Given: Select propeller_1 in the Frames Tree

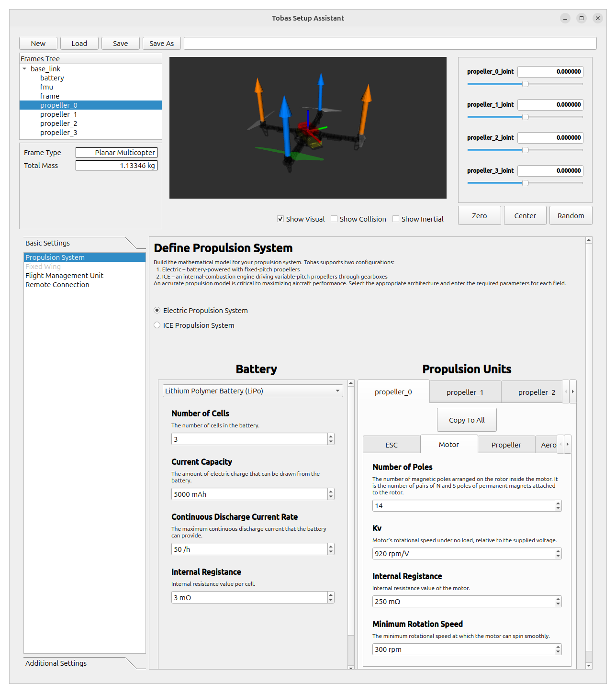Looking at the screenshot, I should (58, 114).
